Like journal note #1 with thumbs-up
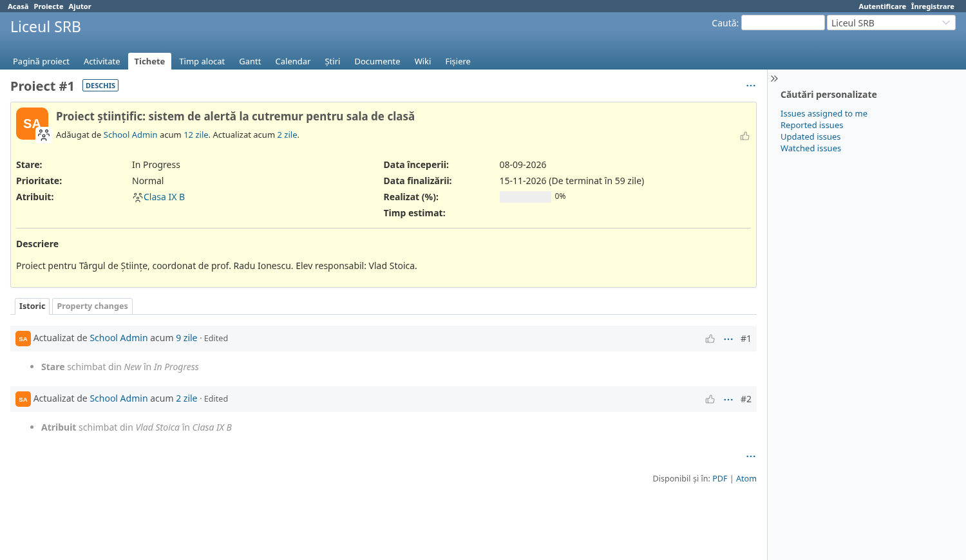966x560 pixels. coord(710,339)
